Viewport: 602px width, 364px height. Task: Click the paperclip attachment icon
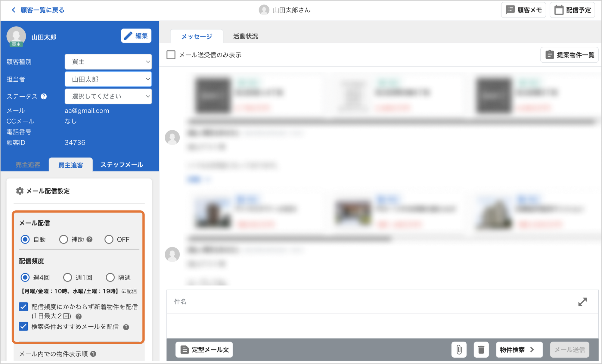tap(459, 350)
